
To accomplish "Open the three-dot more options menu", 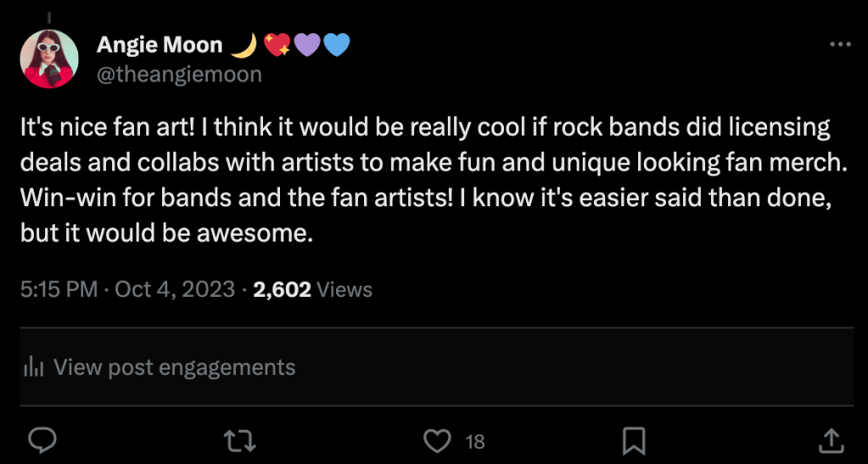I will coord(839,44).
